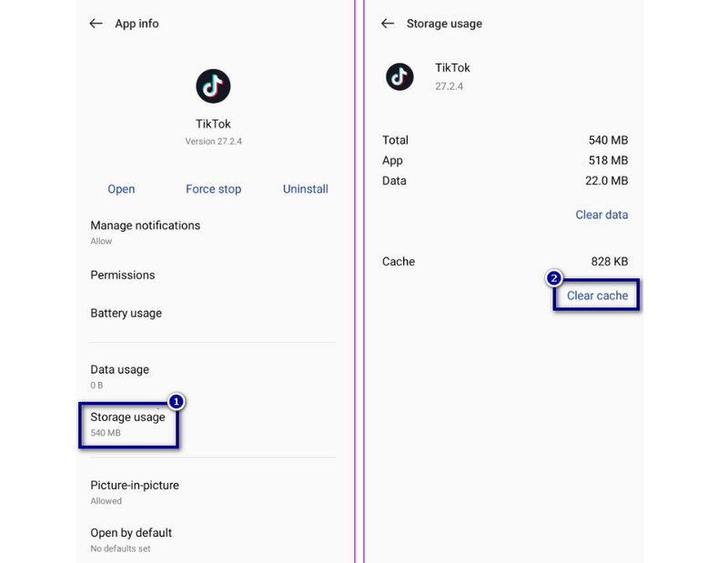
Task: Select the Cache size value 828 KB
Action: (x=609, y=261)
